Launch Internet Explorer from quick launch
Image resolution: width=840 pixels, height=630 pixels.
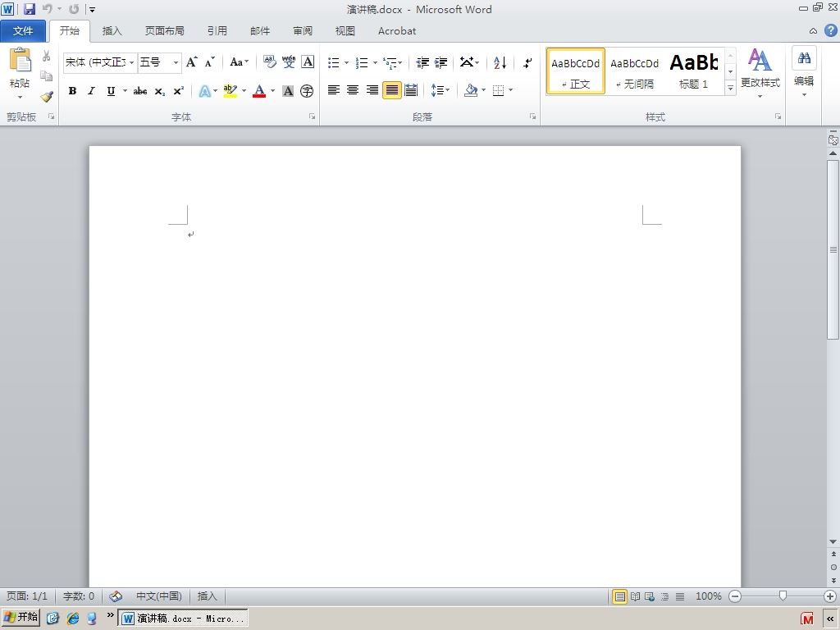[73, 619]
